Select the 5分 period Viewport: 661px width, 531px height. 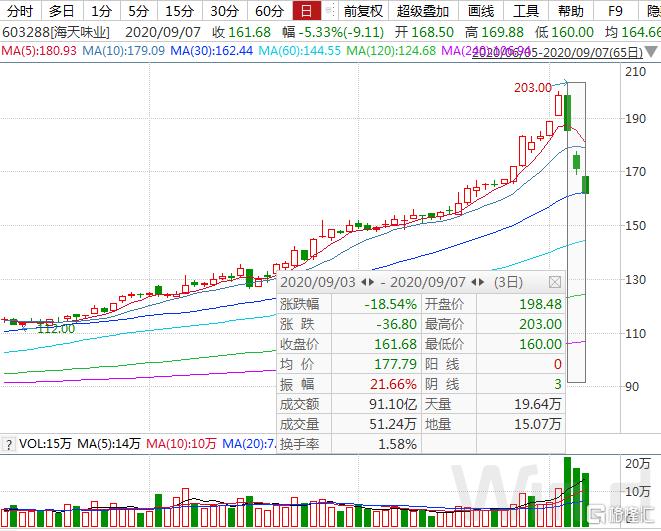(139, 11)
